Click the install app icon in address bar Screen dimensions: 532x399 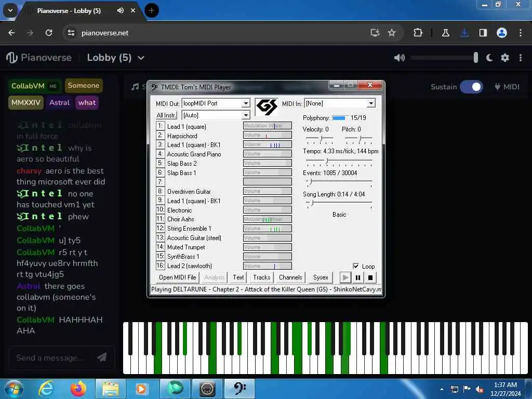click(x=375, y=33)
